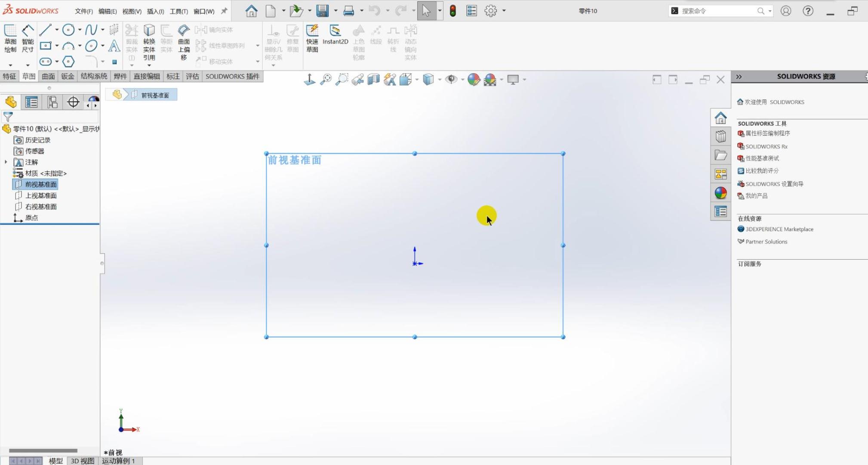Expand the Annotations tree node
868x465 pixels.
pyautogui.click(x=6, y=162)
